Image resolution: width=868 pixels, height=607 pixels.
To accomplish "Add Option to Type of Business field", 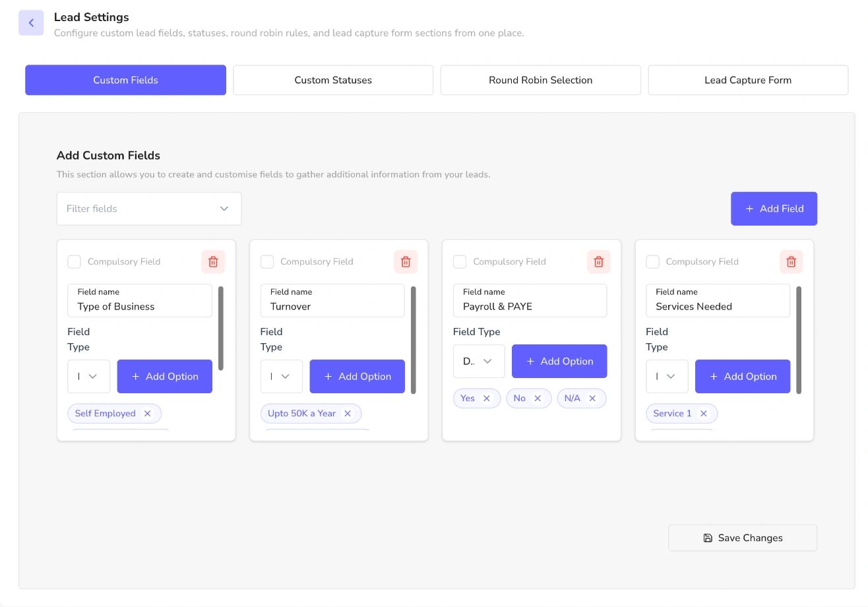I will [165, 377].
